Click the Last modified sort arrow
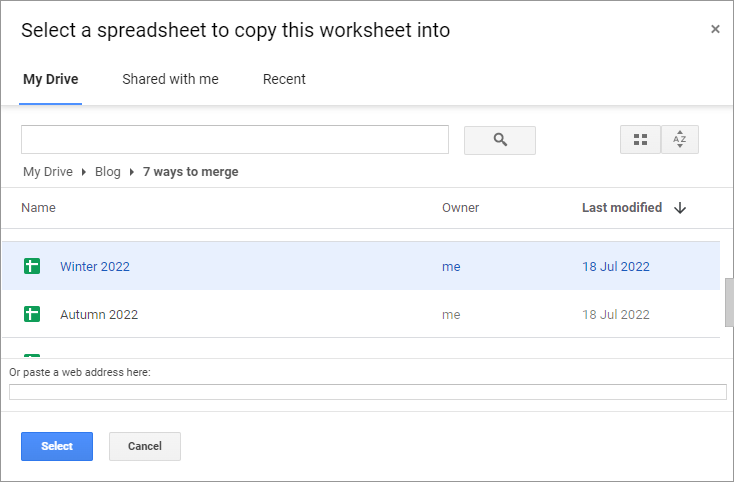Image resolution: width=734 pixels, height=482 pixels. (680, 208)
